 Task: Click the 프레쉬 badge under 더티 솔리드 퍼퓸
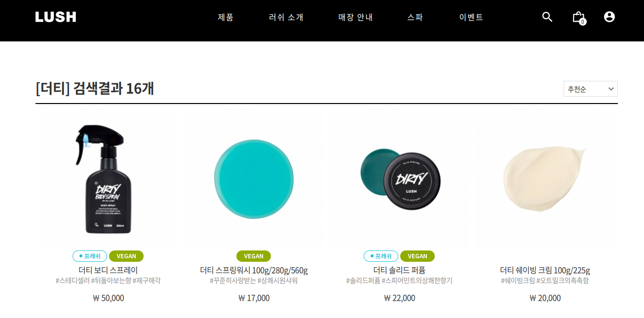(x=381, y=256)
